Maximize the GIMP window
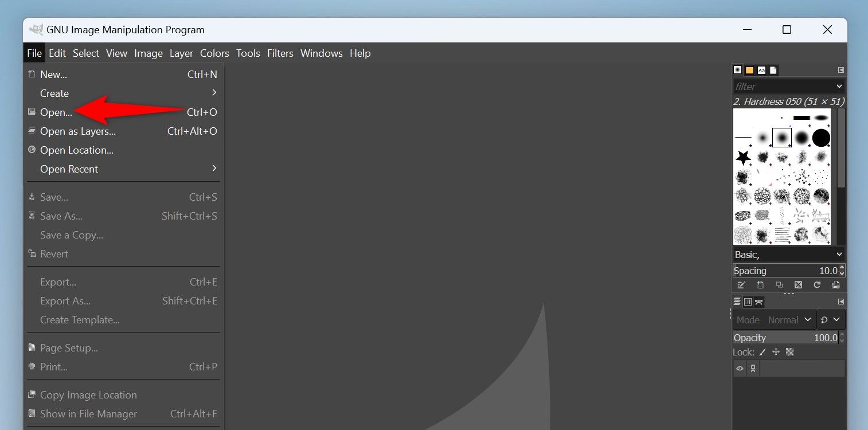The height and width of the screenshot is (430, 868). pos(787,29)
